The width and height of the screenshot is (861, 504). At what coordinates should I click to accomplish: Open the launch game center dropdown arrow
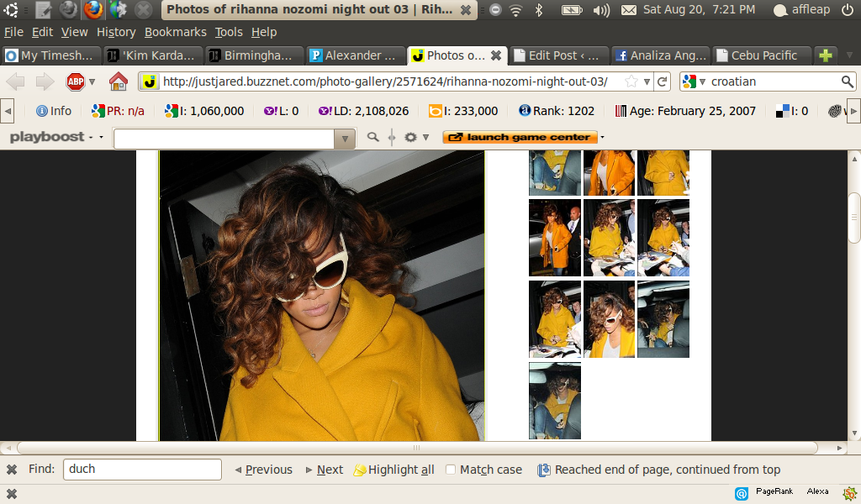click(x=602, y=137)
